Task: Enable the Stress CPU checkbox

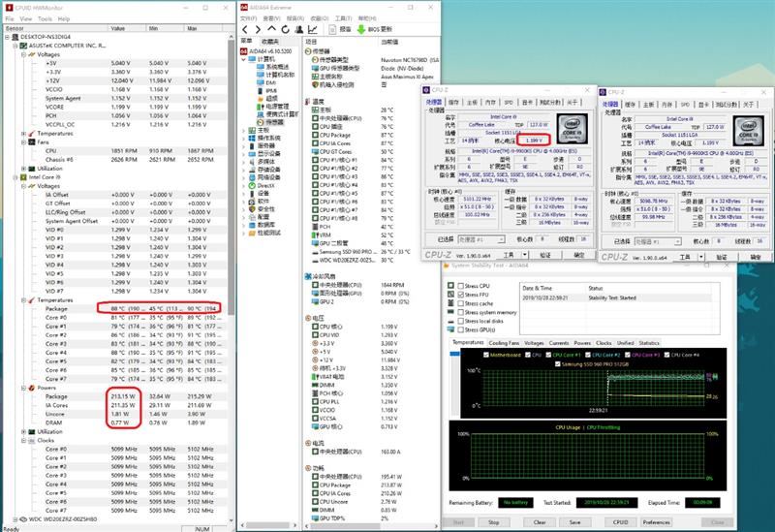Action: 461,286
